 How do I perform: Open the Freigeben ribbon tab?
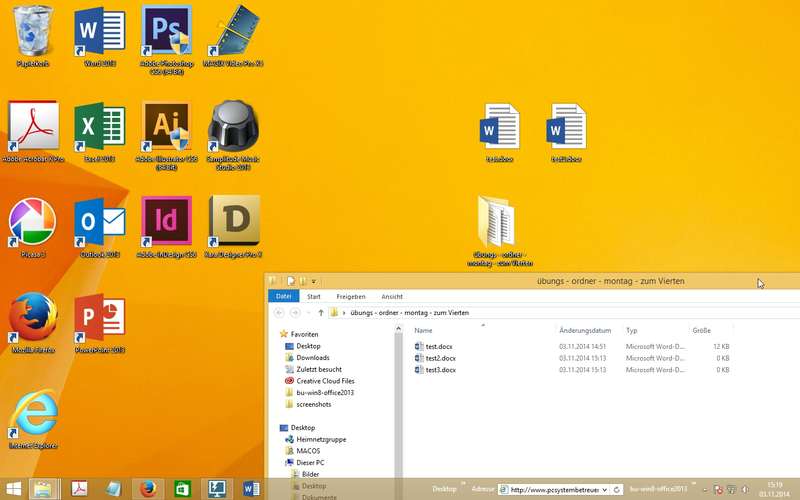tap(350, 297)
